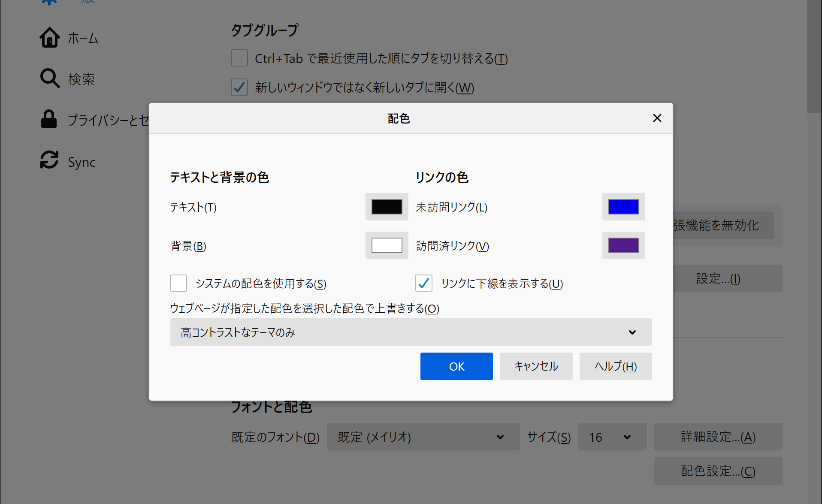Open the ホーム settings category
Viewport: 822px width, 504px height.
[x=83, y=38]
